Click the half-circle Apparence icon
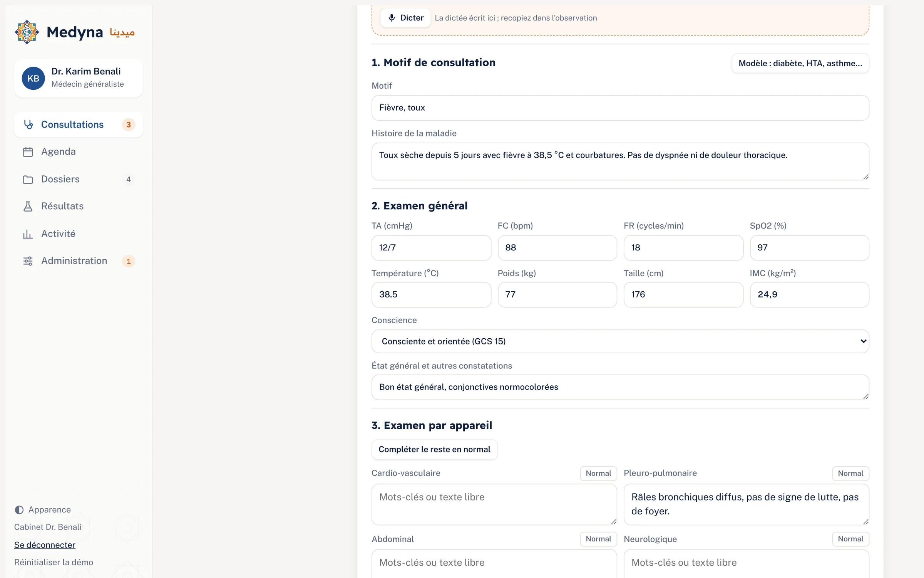Image resolution: width=924 pixels, height=578 pixels. click(19, 510)
